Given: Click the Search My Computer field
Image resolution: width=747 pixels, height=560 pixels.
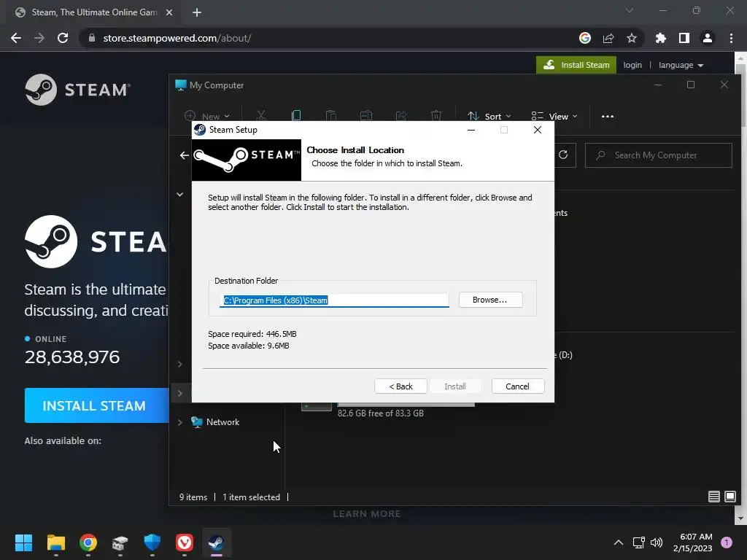Looking at the screenshot, I should [x=659, y=155].
